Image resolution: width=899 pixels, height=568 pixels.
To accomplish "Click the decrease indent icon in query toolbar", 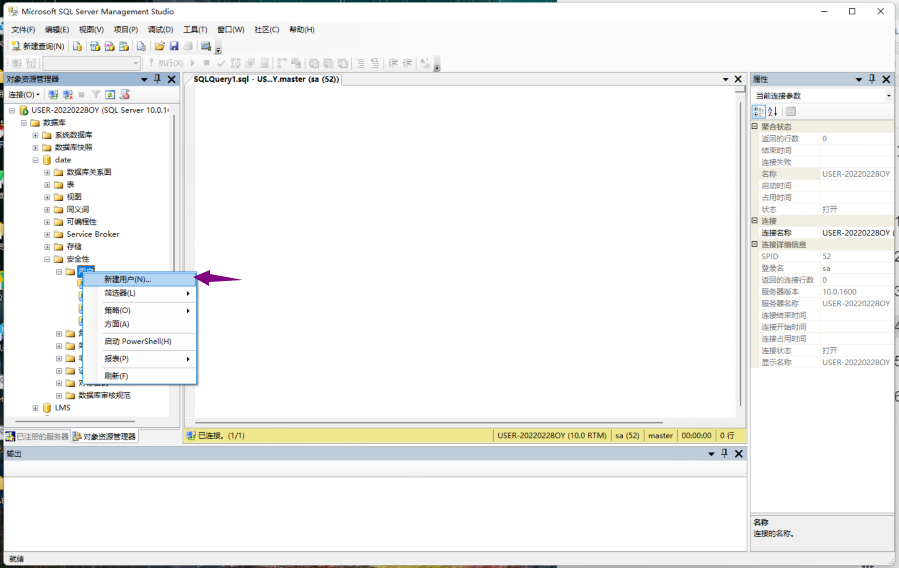I will [393, 63].
